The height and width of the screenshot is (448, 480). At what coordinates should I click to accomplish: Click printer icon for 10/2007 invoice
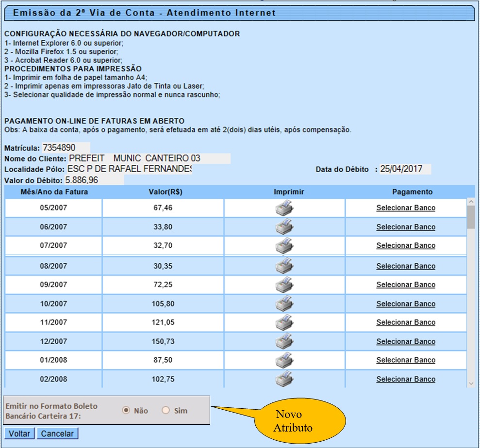pos(284,304)
